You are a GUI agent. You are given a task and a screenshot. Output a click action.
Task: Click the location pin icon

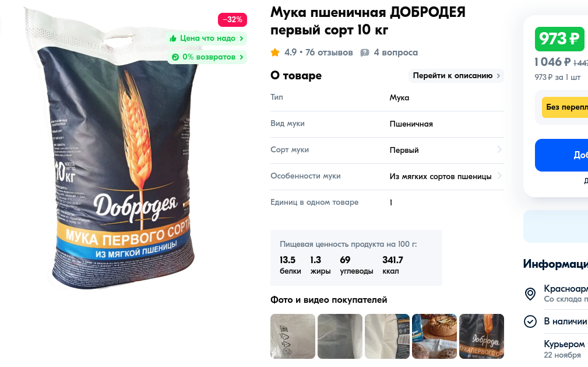[530, 293]
